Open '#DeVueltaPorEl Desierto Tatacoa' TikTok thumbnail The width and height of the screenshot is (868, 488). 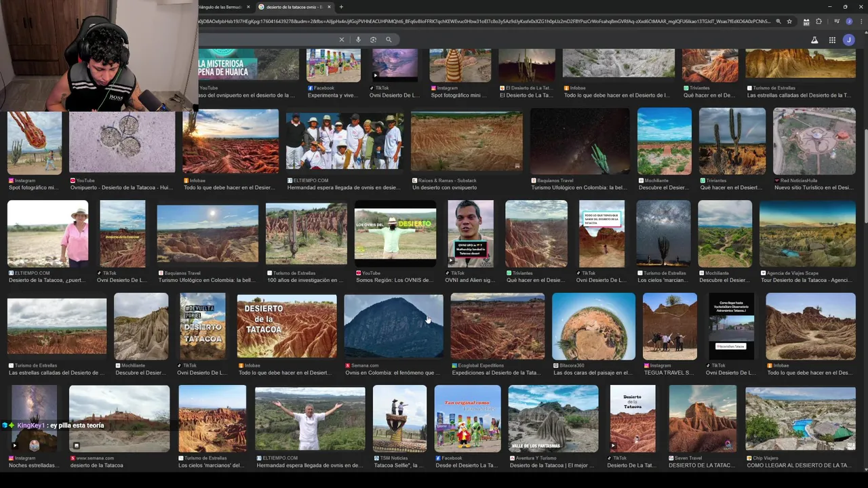click(203, 326)
